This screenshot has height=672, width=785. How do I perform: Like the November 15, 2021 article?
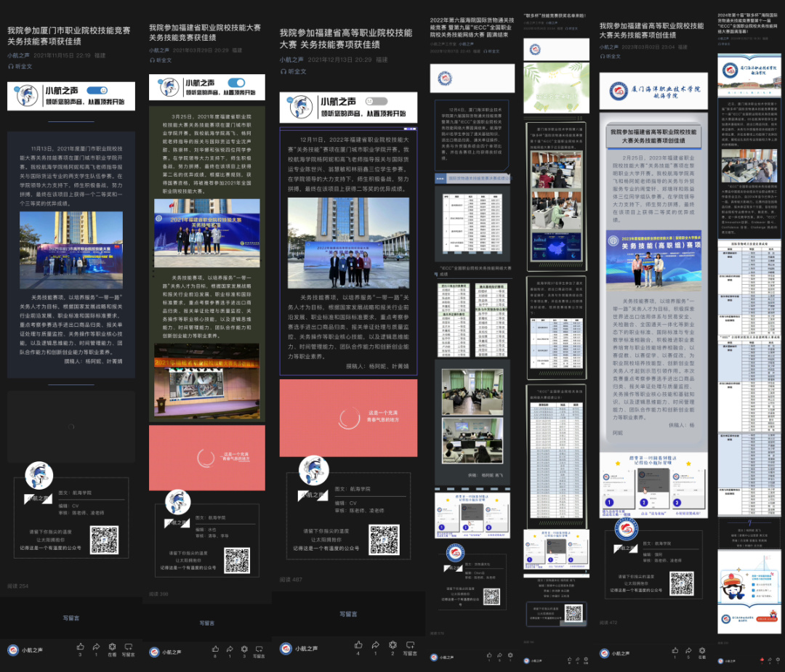pyautogui.click(x=80, y=645)
